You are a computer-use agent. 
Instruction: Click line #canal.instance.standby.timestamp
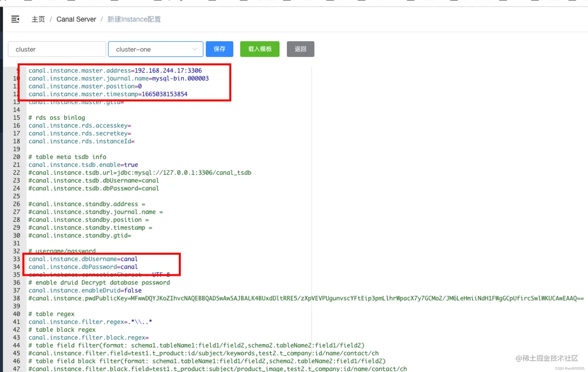coord(90,227)
